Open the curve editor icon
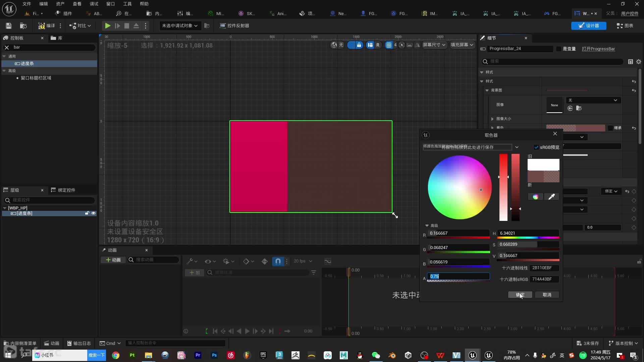644x362 pixels. (x=328, y=261)
